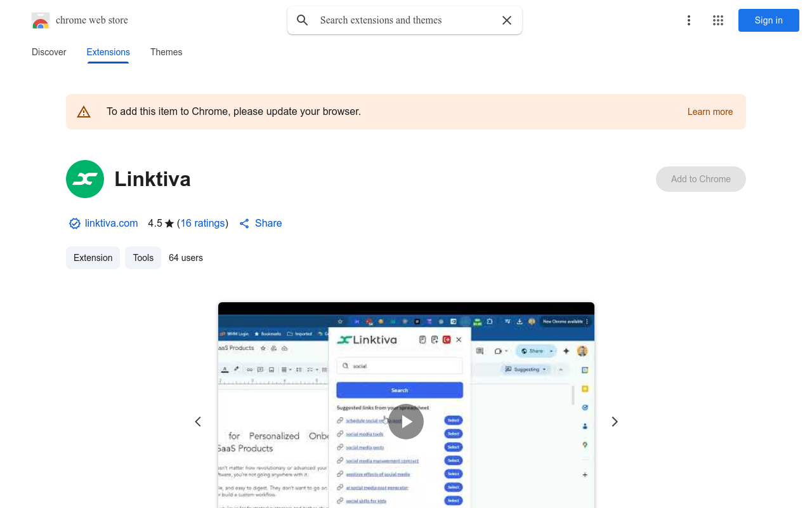Visit the linktiva.com link
The width and height of the screenshot is (812, 508).
point(112,224)
